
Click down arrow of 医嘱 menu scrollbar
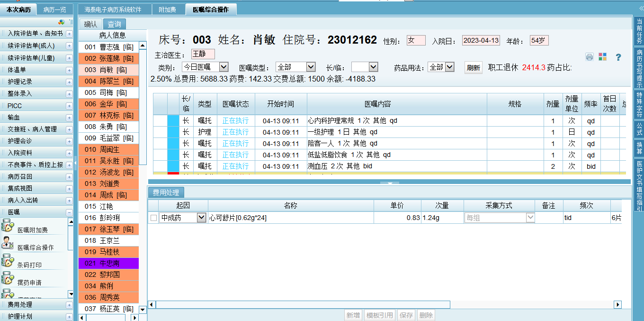71,294
